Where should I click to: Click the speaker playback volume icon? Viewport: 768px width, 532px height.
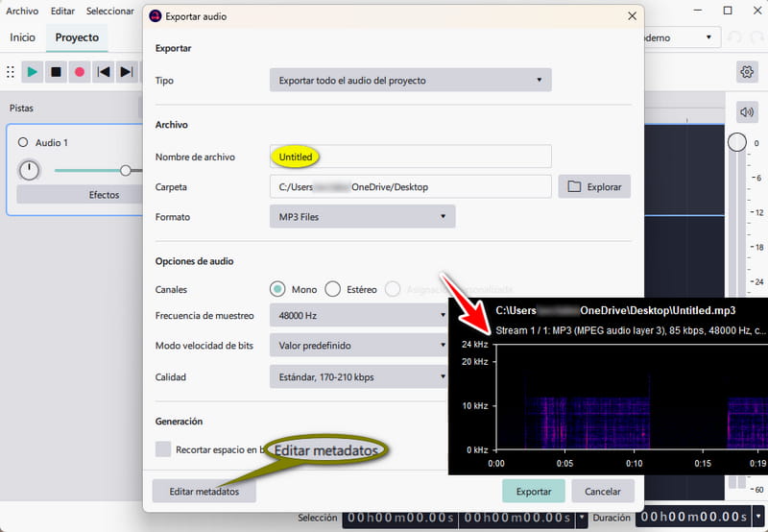click(747, 112)
